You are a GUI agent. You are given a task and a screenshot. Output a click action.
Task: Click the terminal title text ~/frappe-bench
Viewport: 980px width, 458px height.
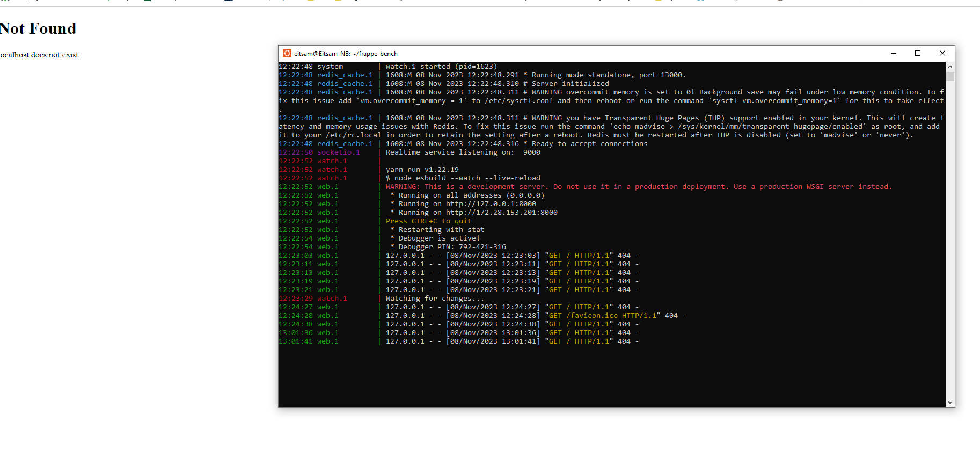tap(375, 54)
